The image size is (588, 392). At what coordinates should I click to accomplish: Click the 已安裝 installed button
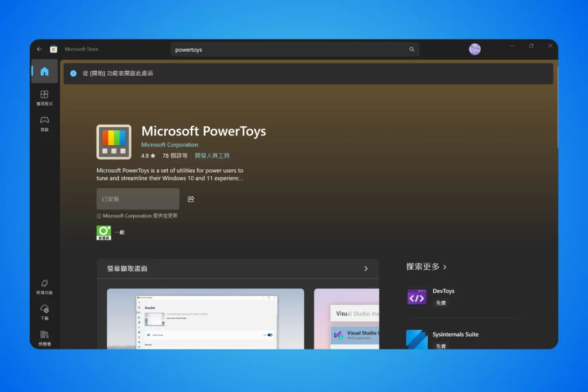[x=137, y=199]
